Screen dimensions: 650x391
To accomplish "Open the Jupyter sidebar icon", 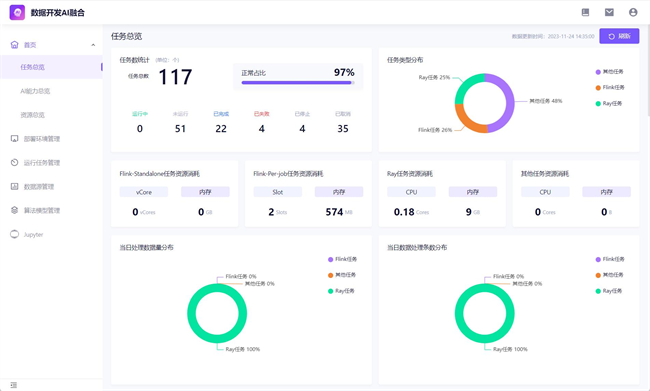I will coord(15,234).
